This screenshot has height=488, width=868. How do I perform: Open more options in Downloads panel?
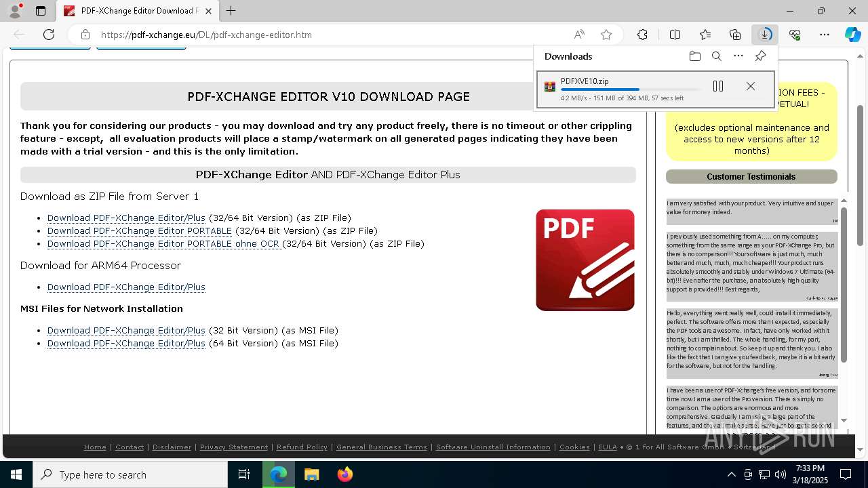(738, 56)
